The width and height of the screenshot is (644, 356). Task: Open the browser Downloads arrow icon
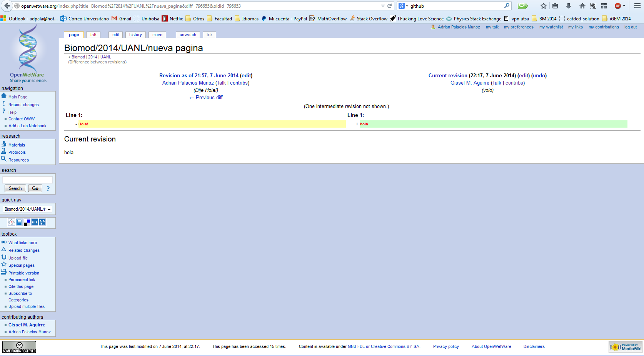(x=568, y=6)
